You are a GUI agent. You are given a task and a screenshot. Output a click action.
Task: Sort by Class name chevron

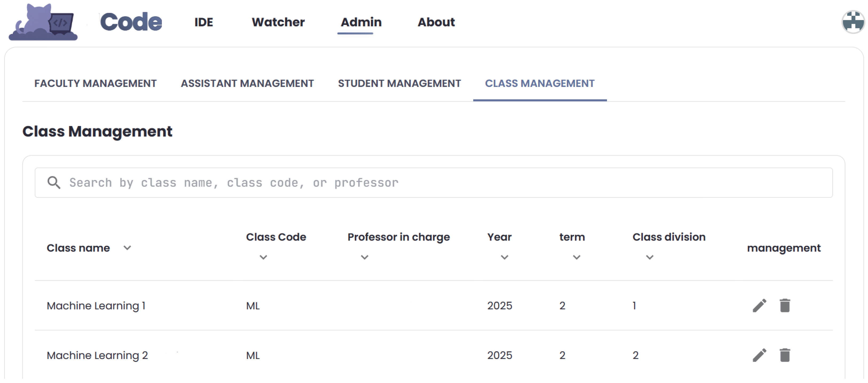tap(127, 248)
